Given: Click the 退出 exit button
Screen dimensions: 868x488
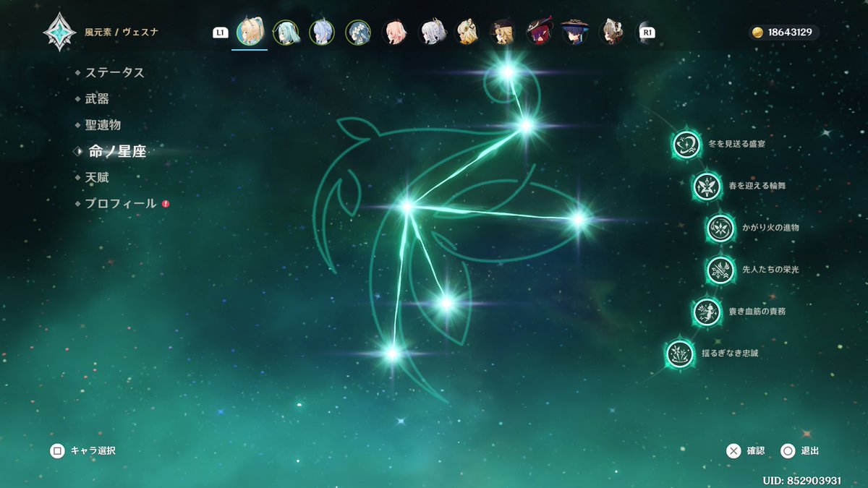Looking at the screenshot, I should (x=800, y=451).
